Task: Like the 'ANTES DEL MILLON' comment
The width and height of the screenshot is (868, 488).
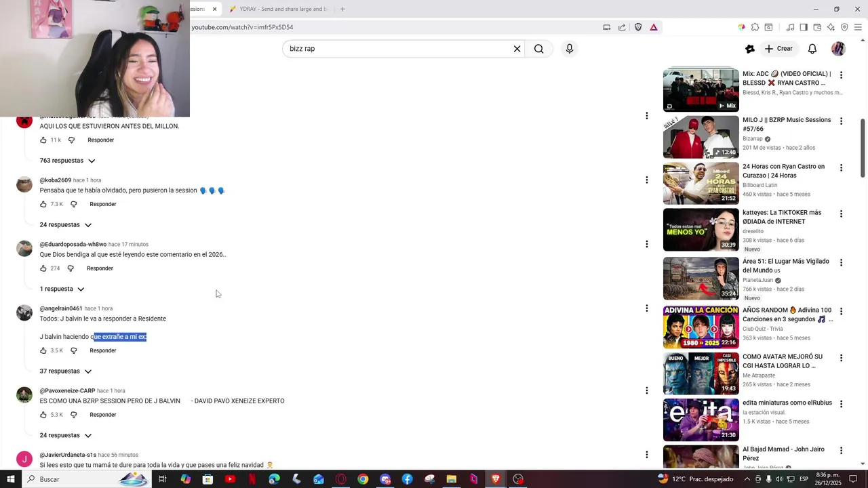Action: 43,140
